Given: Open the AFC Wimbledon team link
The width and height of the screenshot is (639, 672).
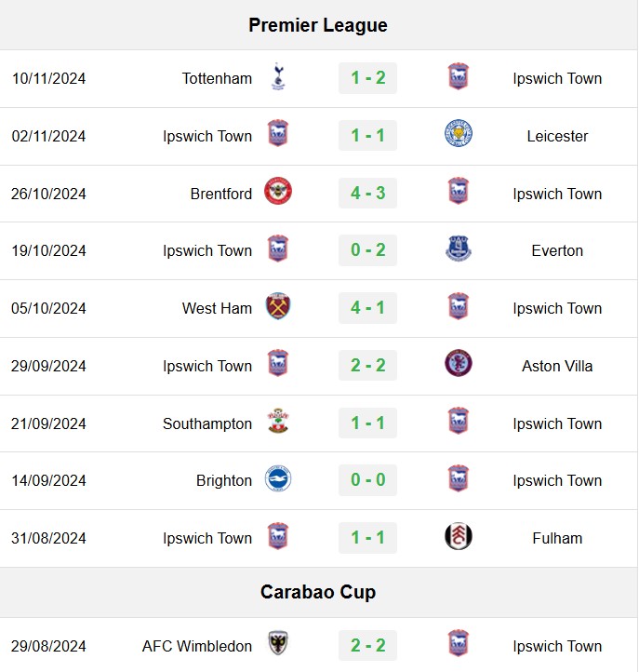Looking at the screenshot, I should (197, 646).
